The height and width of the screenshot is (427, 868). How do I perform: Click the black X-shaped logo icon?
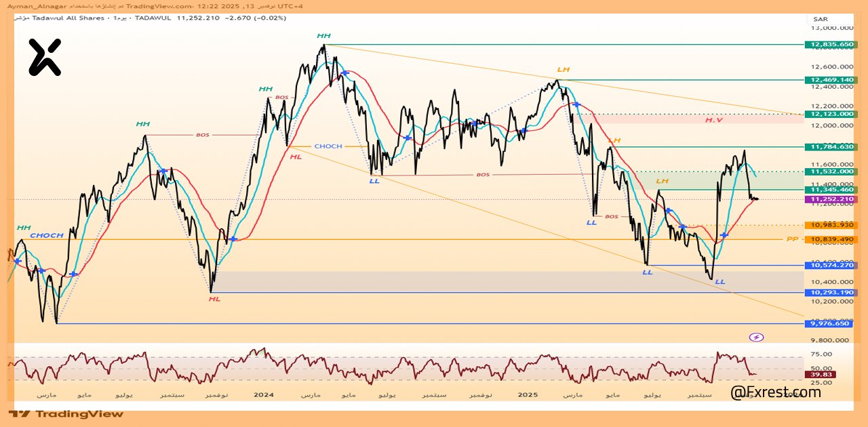click(45, 58)
